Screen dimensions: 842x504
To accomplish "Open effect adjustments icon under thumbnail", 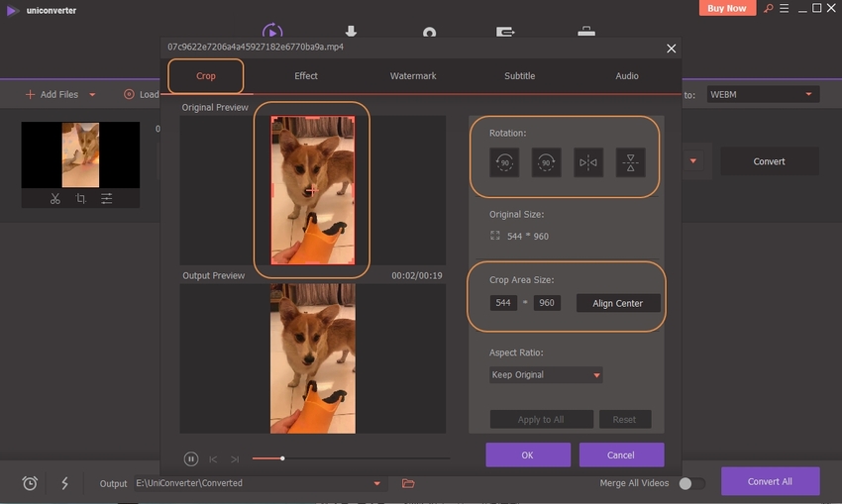I will click(x=106, y=199).
